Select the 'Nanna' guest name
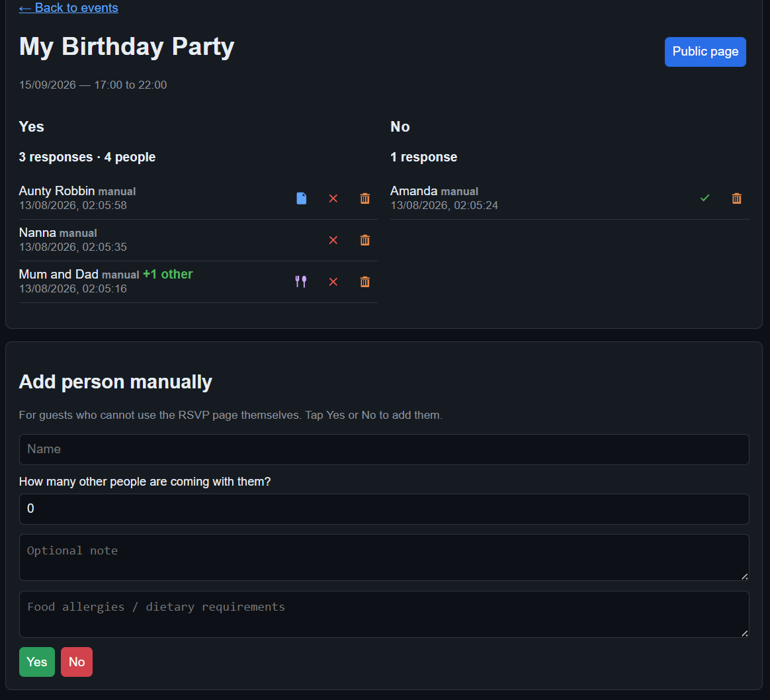The height and width of the screenshot is (700, 770). tap(37, 232)
